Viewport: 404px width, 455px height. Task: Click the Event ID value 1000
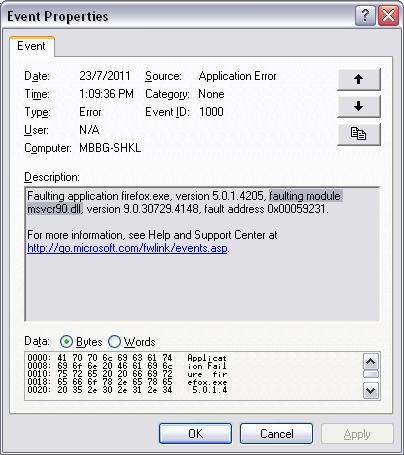(x=211, y=112)
